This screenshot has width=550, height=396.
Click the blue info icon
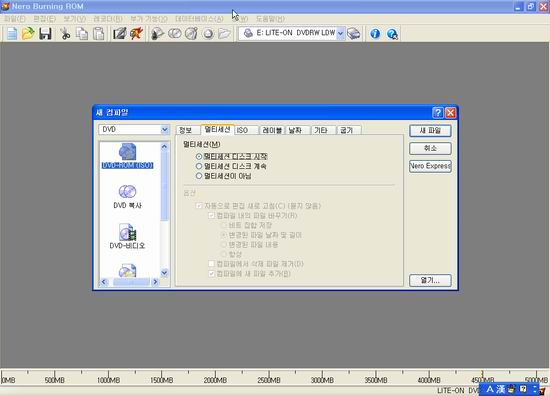(x=375, y=34)
